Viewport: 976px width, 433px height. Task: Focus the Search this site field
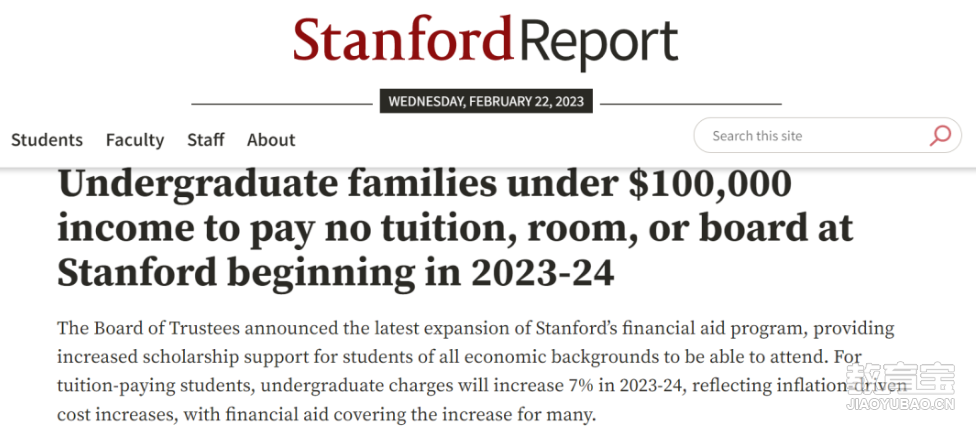coord(828,135)
